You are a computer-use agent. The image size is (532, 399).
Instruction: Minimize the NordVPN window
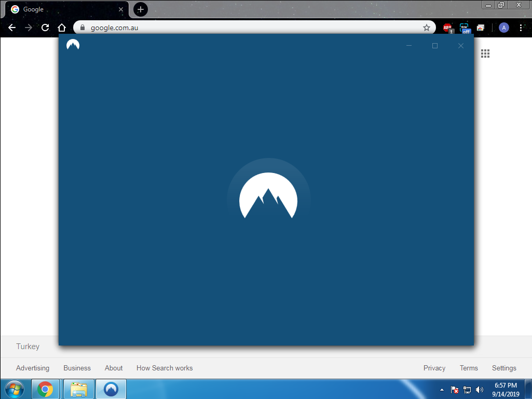(409, 46)
